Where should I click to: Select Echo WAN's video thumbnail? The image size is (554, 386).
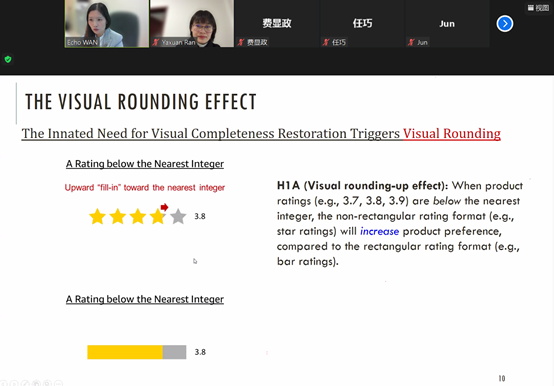107,23
